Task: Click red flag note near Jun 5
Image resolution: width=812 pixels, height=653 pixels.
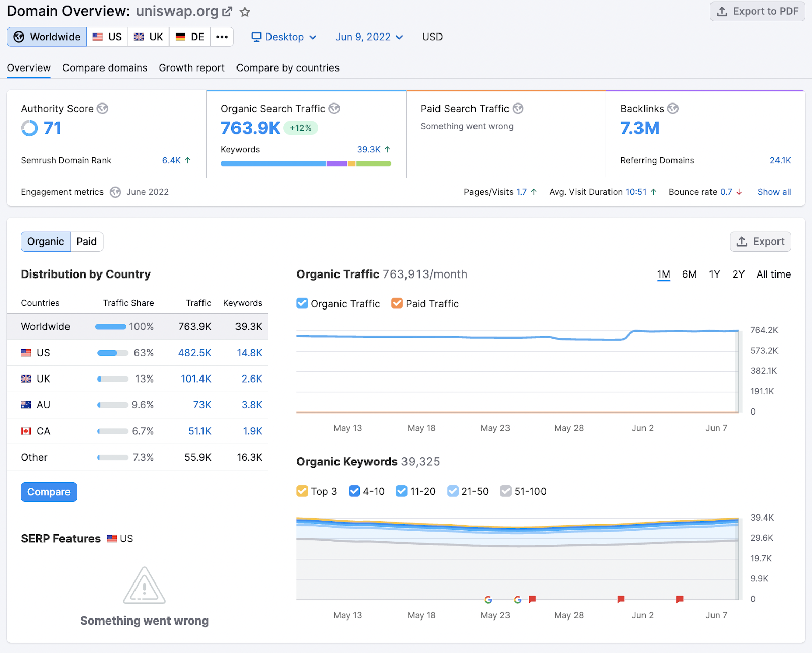Action: [x=680, y=599]
